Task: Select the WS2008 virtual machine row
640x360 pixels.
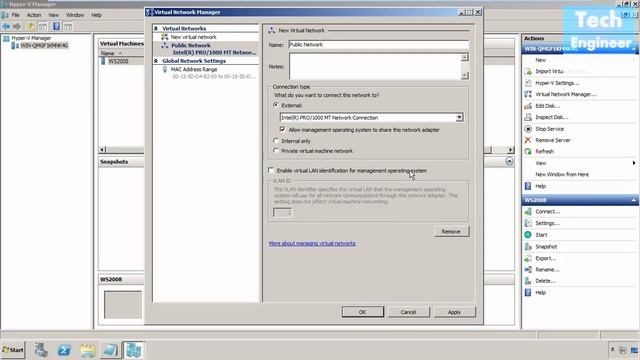Action: point(118,61)
